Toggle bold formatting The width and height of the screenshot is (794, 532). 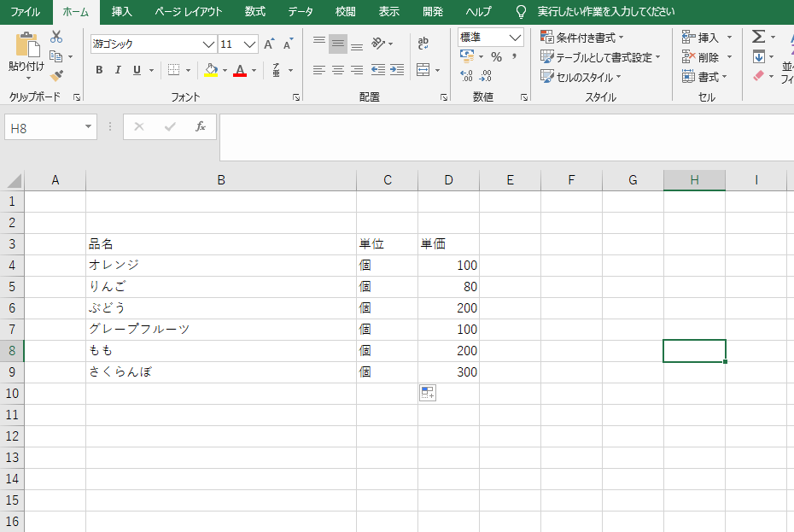[99, 70]
